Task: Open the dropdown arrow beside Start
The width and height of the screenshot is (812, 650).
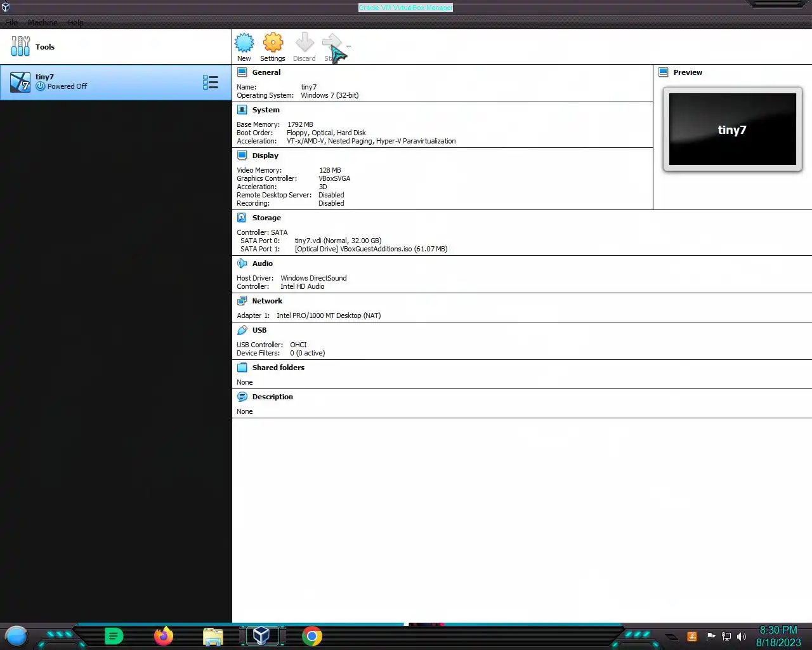Action: 348,46
